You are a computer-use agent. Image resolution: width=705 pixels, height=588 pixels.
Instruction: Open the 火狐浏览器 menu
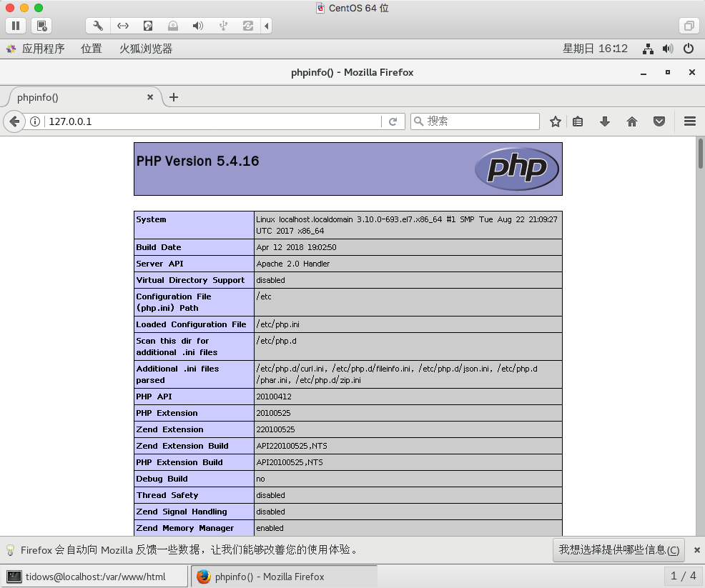pyautogui.click(x=146, y=49)
